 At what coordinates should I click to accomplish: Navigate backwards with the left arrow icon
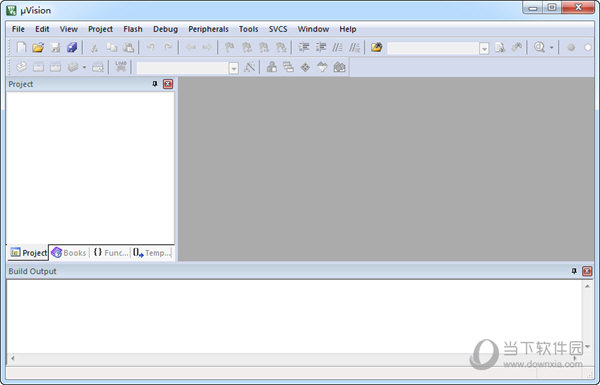[x=190, y=47]
